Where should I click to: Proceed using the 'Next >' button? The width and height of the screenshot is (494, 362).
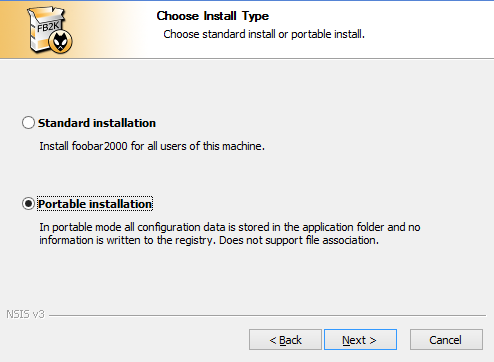coord(360,340)
